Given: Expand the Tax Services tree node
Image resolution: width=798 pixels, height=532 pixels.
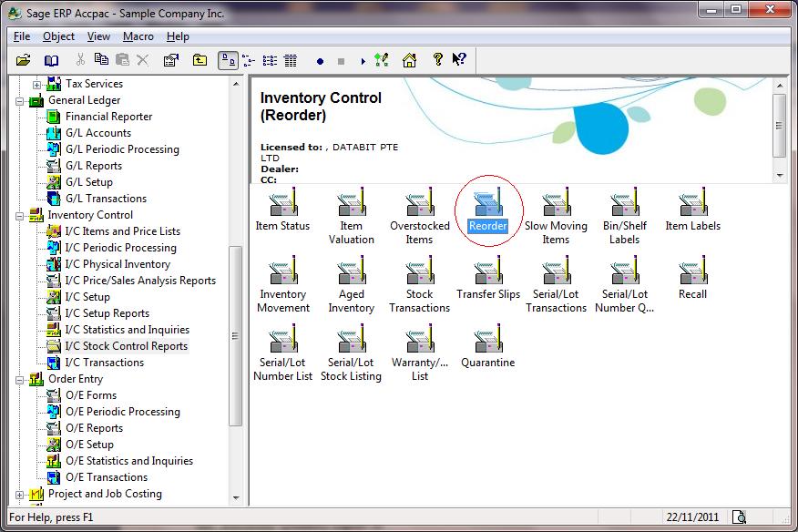Looking at the screenshot, I should tap(36, 85).
